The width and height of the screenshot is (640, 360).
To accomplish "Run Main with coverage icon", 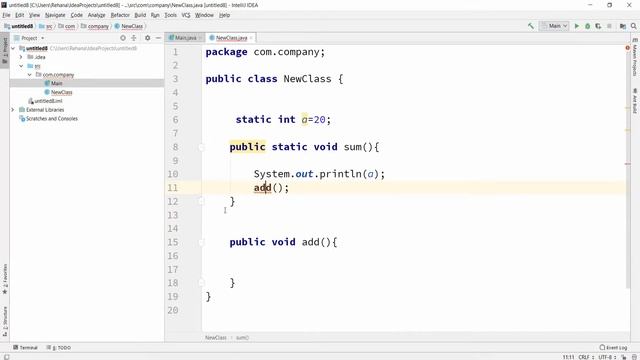I will pyautogui.click(x=598, y=26).
